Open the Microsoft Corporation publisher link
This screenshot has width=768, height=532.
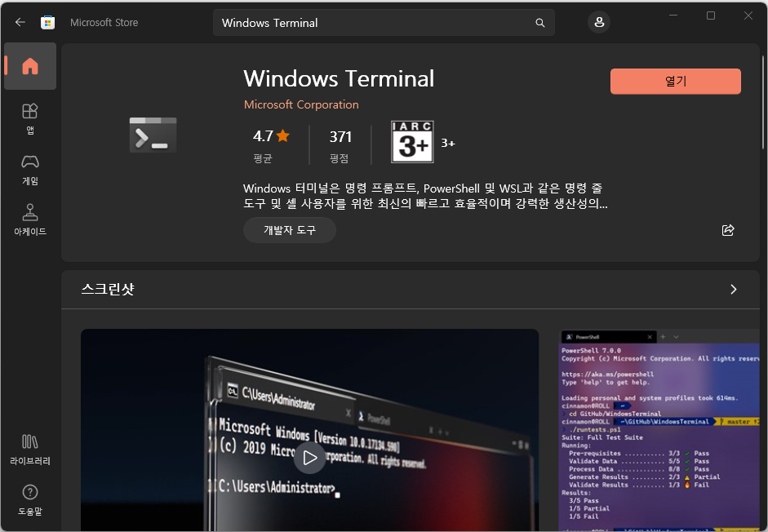coord(301,104)
